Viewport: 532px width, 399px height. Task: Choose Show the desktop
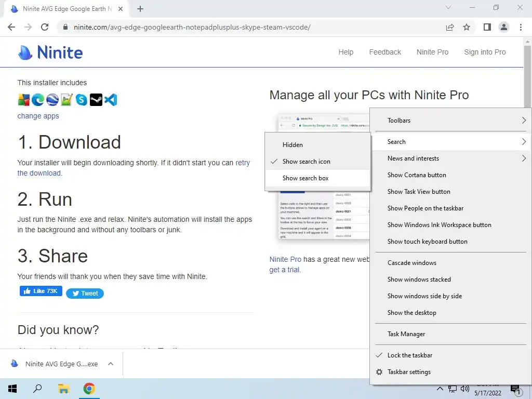[450, 313]
